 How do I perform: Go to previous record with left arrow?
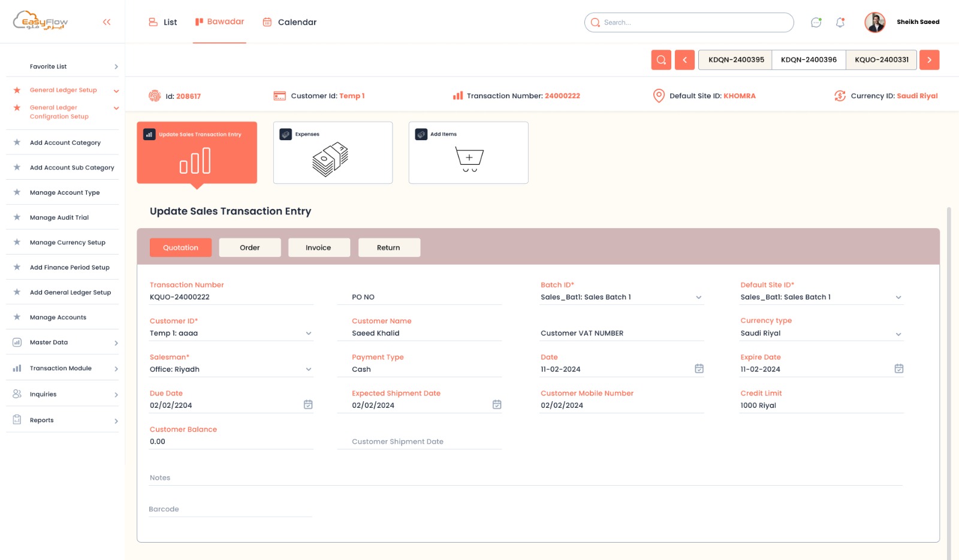[684, 60]
